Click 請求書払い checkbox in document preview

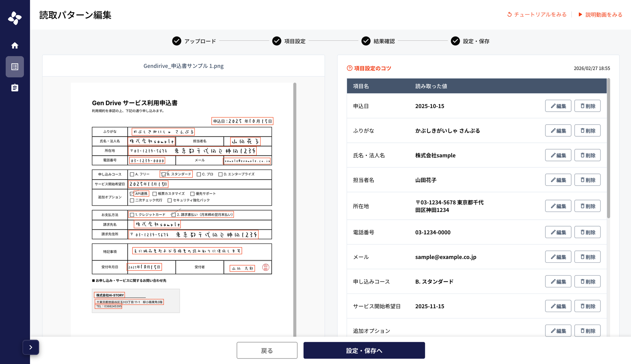pos(173,215)
